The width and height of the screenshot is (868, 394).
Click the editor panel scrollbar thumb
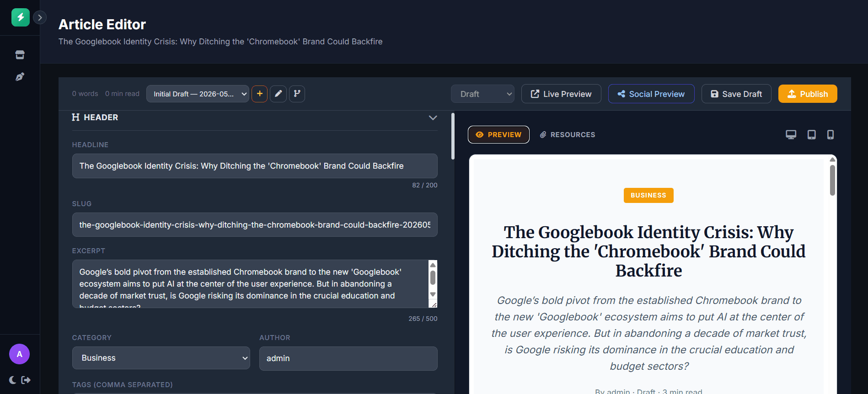[x=453, y=136]
